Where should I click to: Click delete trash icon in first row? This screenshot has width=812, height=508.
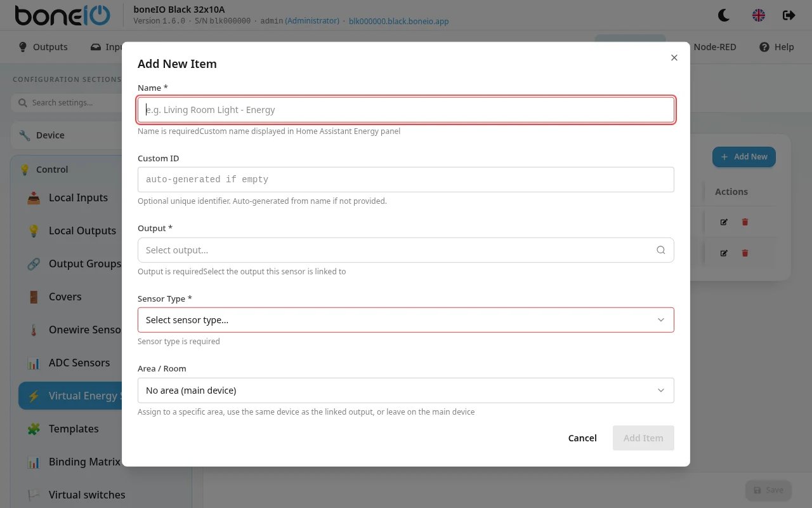click(x=745, y=222)
